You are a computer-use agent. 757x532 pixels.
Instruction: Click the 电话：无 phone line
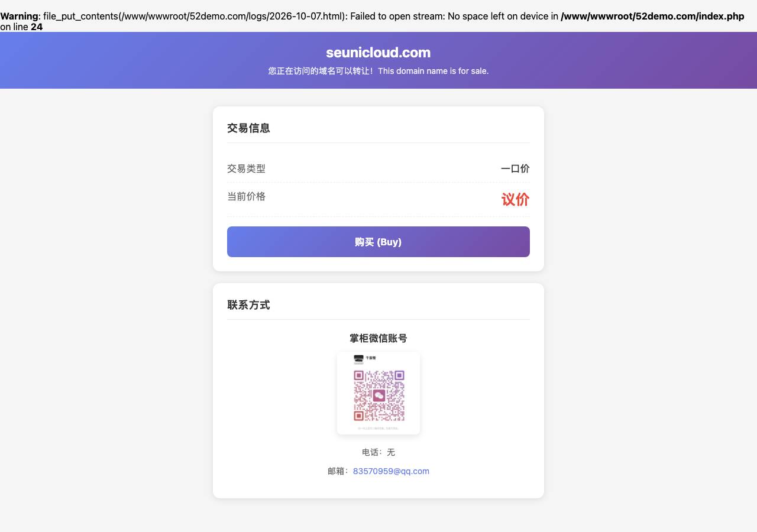pos(378,452)
